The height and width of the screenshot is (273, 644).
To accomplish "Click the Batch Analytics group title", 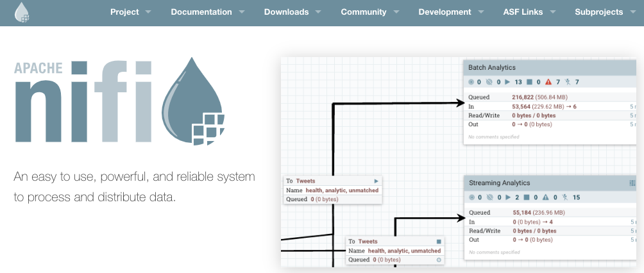I will pos(491,68).
